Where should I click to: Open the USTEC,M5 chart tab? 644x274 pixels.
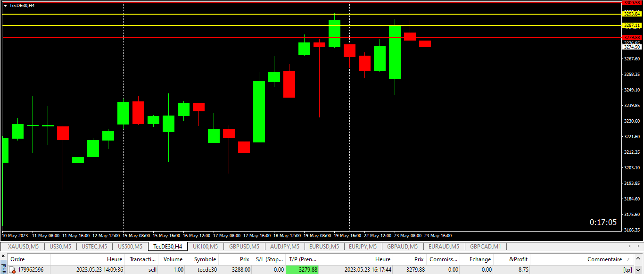94,247
